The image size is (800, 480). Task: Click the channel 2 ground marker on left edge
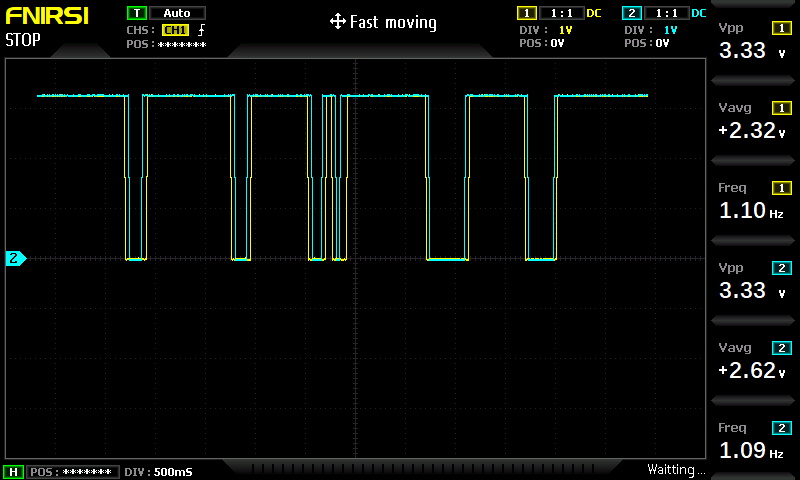click(x=15, y=259)
